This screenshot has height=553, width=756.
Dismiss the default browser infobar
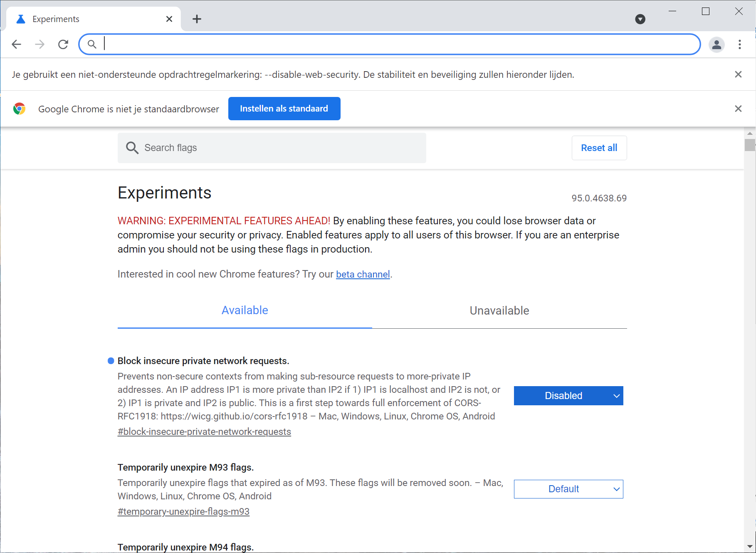[x=738, y=109]
